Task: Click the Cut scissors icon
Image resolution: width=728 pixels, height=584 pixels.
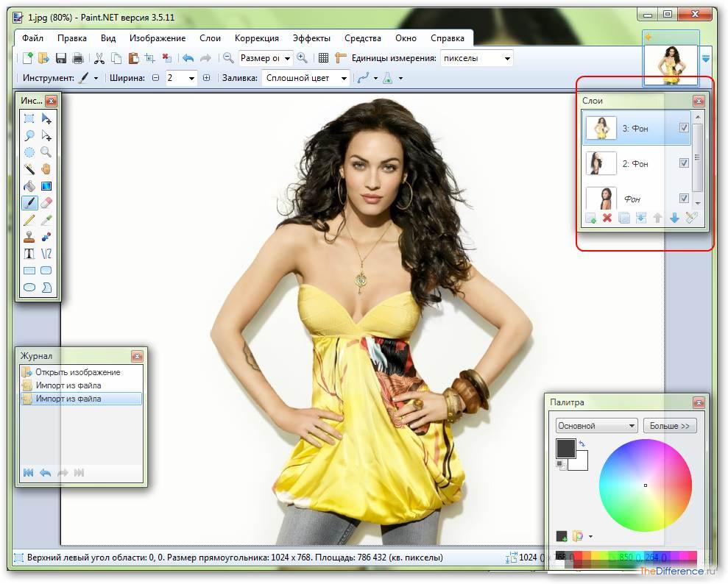Action: [99, 58]
